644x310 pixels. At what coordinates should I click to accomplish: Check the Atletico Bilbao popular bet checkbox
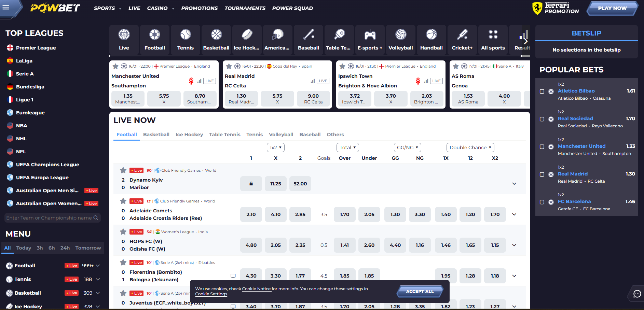click(x=542, y=91)
